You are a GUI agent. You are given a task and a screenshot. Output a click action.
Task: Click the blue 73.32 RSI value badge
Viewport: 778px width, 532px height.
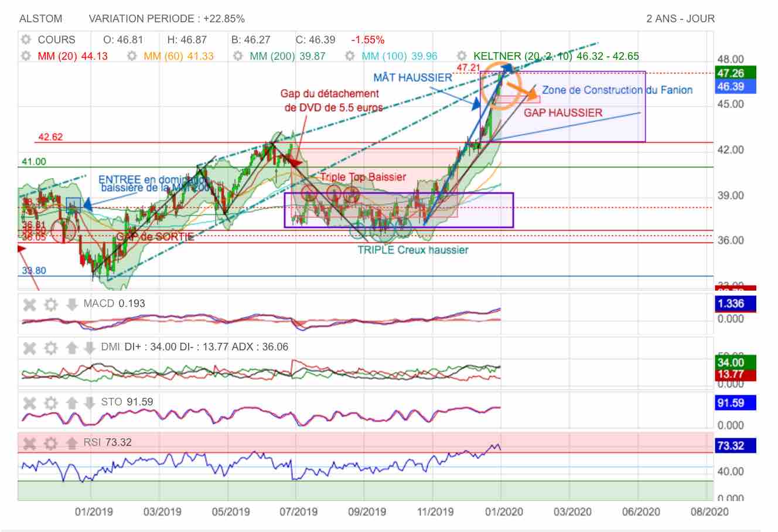click(736, 445)
